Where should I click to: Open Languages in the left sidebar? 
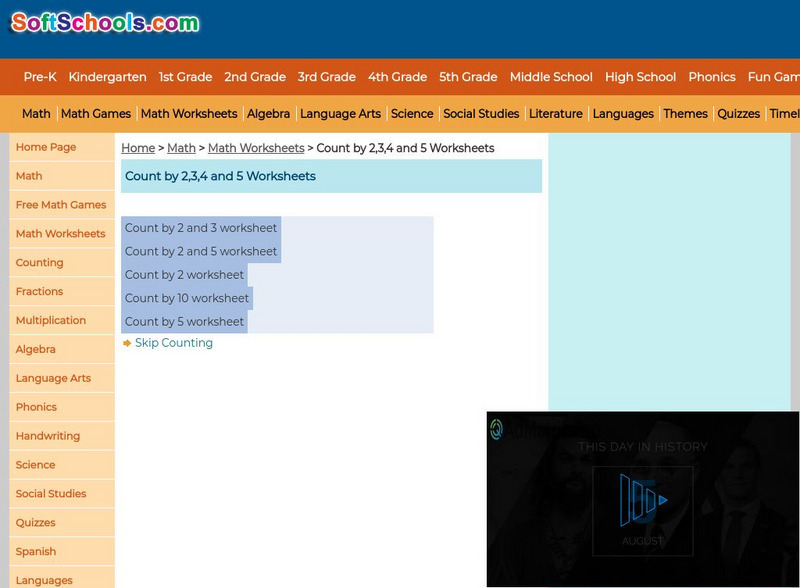click(x=62, y=578)
